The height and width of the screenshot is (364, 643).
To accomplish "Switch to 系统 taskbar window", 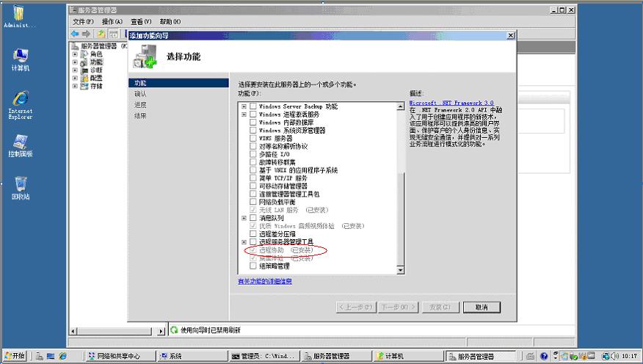I will point(193,356).
